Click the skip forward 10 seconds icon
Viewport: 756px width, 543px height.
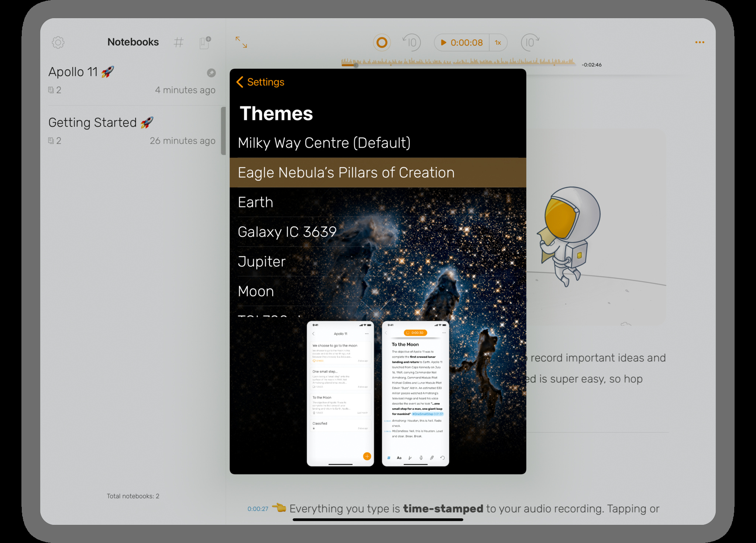529,42
